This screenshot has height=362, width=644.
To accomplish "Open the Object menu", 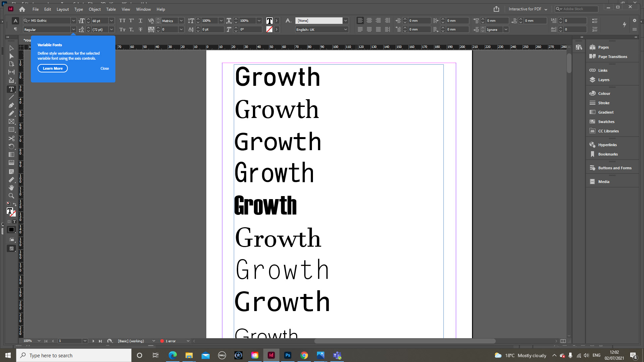I will pos(95,9).
